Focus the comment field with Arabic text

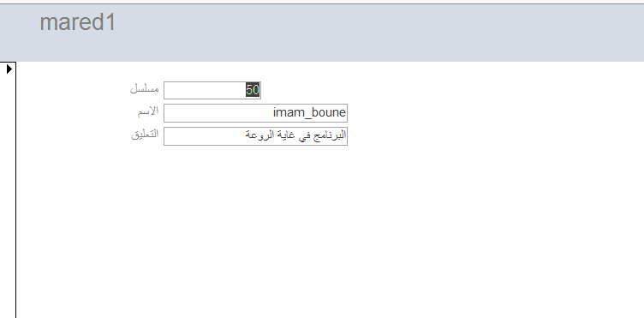(x=255, y=136)
